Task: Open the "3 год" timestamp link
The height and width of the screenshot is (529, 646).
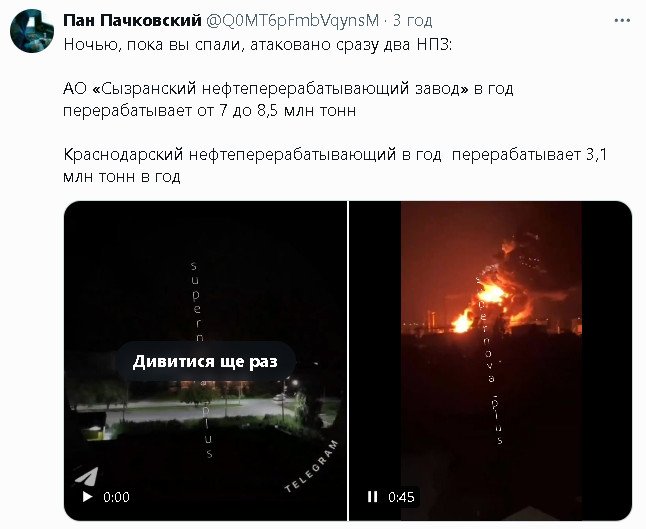Action: 412,20
